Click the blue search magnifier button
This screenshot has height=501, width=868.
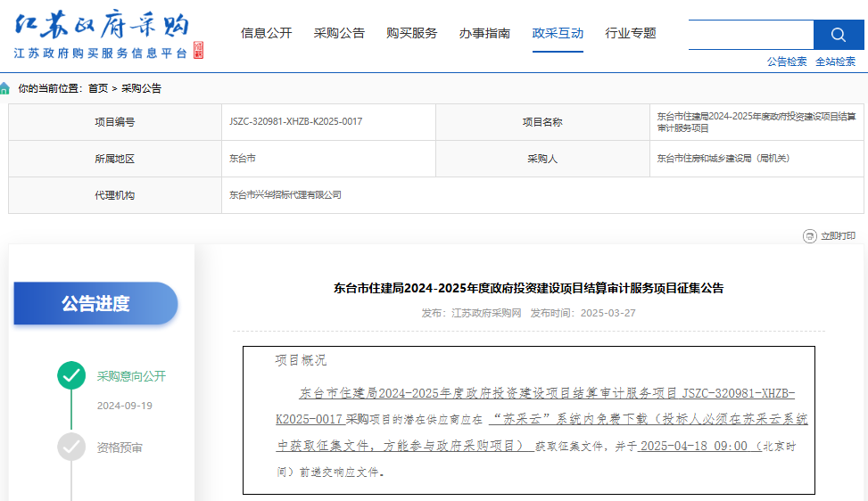(838, 34)
